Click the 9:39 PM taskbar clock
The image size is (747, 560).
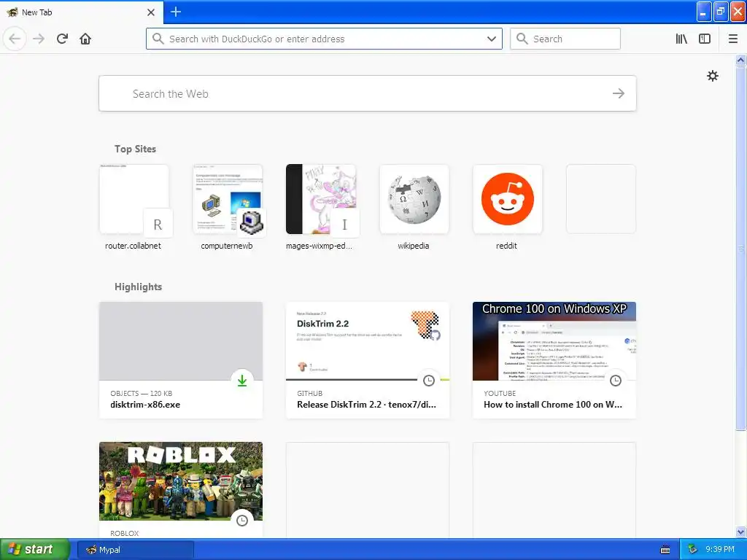pos(720,550)
